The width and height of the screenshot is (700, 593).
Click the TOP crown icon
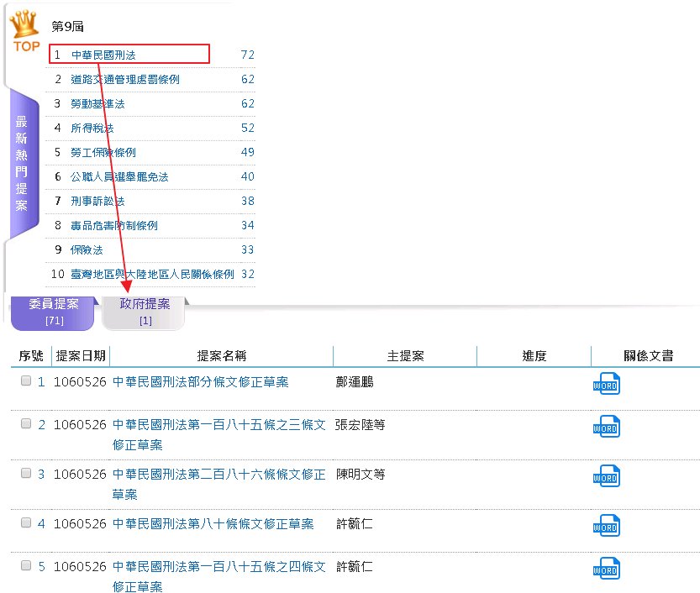coord(26,31)
